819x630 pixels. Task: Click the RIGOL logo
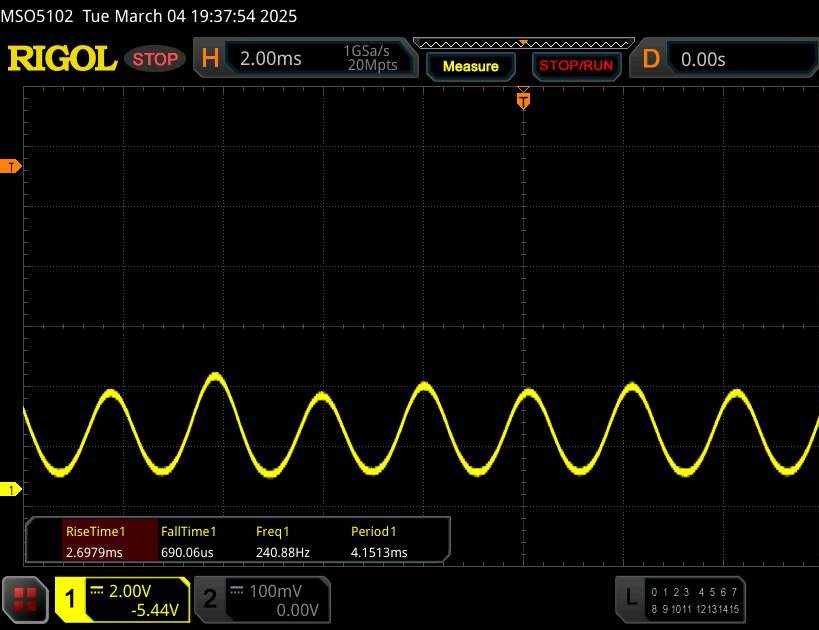tap(62, 59)
